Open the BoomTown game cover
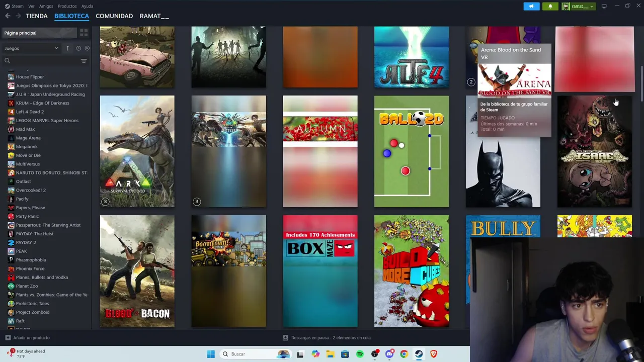 pyautogui.click(x=228, y=271)
